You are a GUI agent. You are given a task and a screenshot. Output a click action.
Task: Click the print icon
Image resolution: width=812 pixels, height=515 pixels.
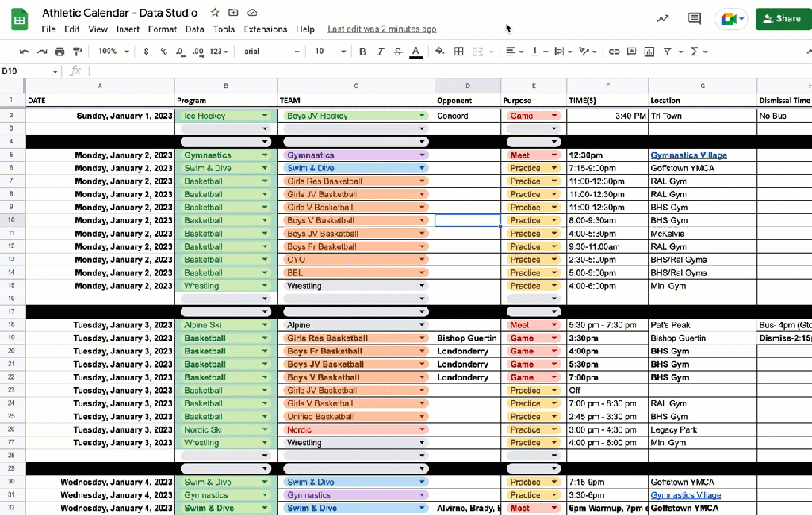59,51
